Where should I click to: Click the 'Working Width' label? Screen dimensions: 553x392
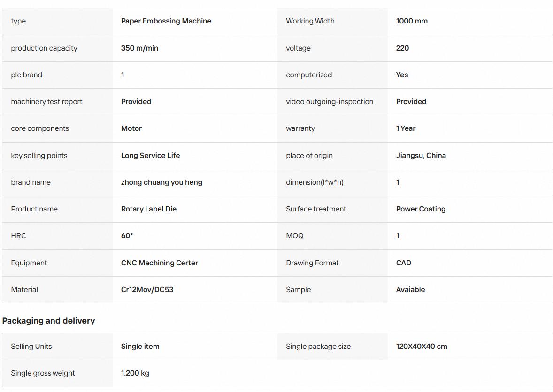310,21
